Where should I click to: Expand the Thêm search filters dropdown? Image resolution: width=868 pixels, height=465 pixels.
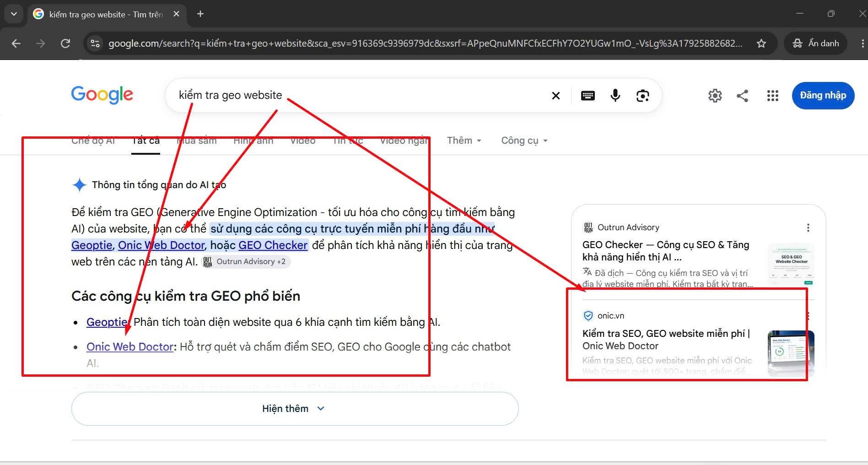(464, 141)
